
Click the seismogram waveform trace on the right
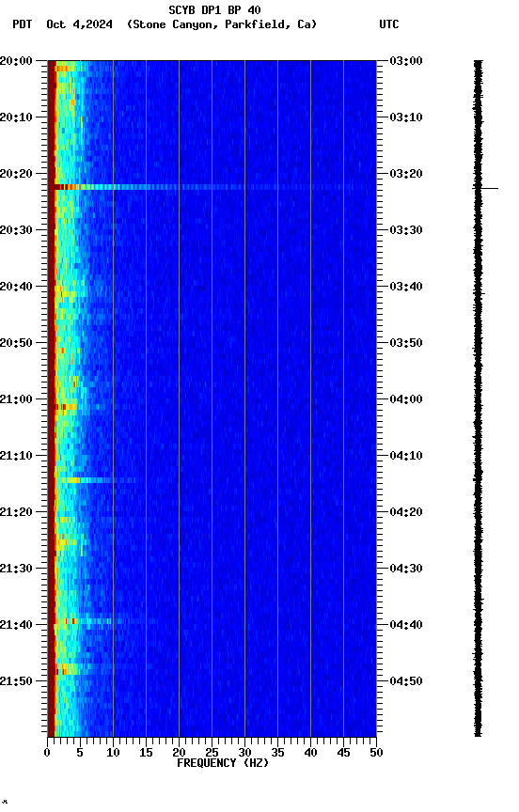coord(478,398)
